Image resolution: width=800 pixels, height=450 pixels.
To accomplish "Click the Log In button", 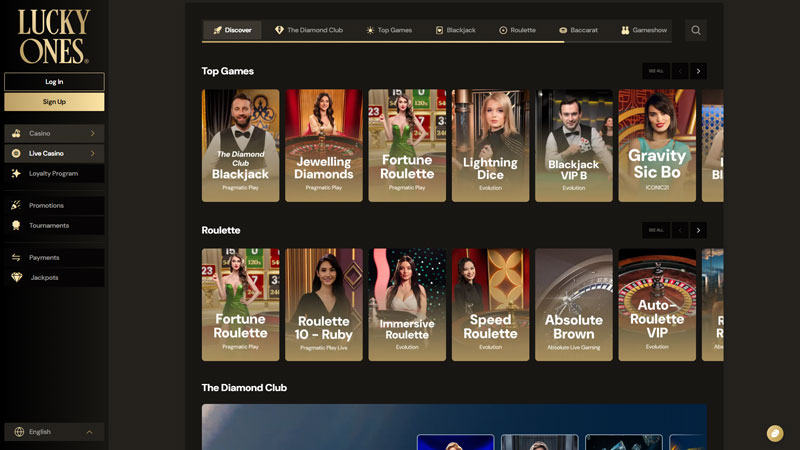I will click(x=54, y=82).
